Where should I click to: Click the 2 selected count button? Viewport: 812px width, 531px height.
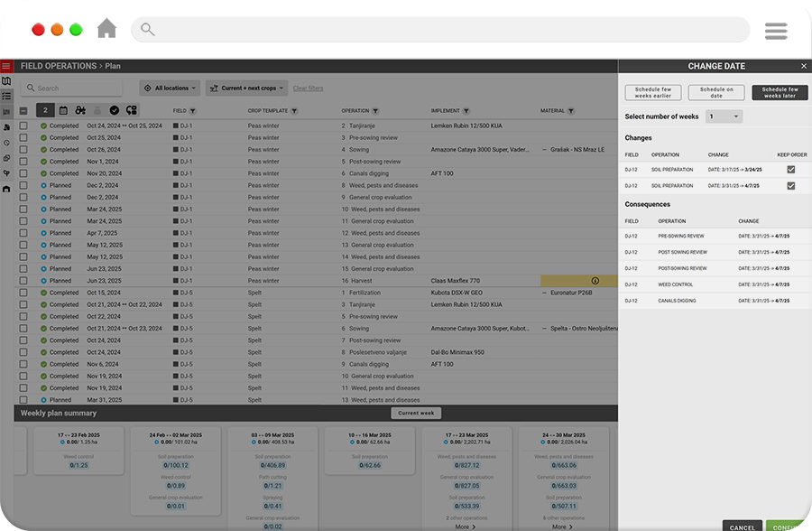(x=45, y=110)
